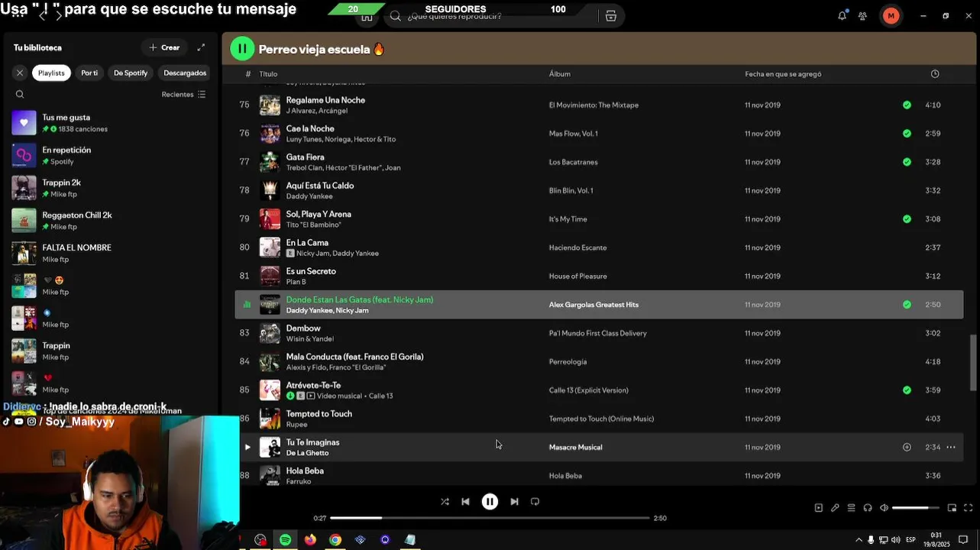Screen dimensions: 980x550
Task: Search within your library magnifier icon
Action: click(x=20, y=95)
